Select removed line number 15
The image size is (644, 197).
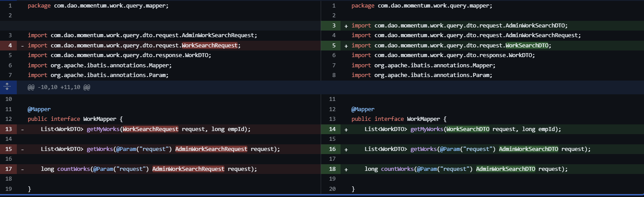pyautogui.click(x=9, y=149)
